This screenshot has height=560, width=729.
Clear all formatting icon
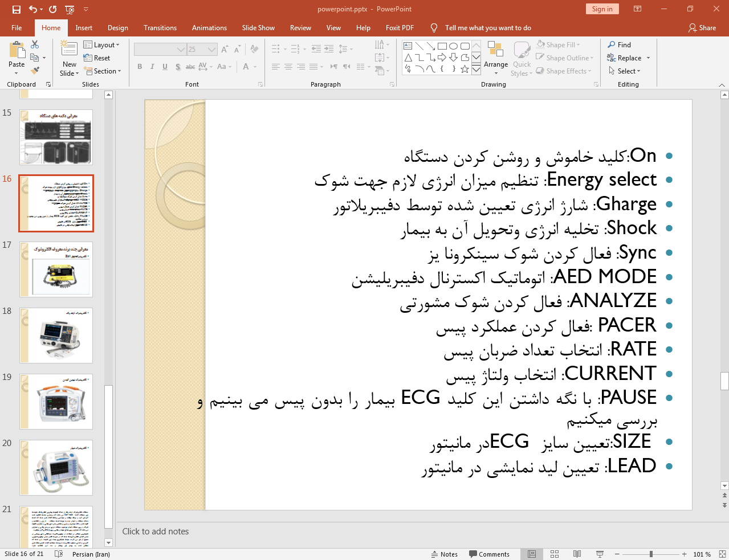254,50
